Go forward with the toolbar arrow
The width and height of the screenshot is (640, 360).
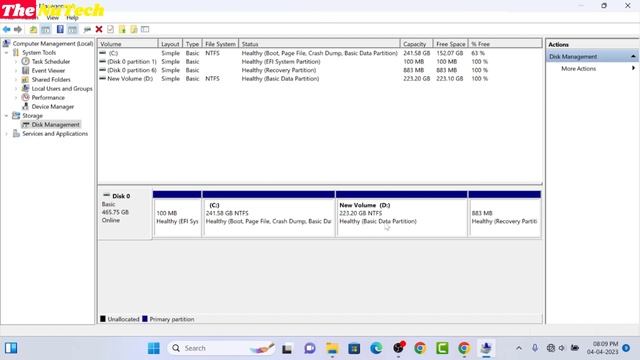18,29
